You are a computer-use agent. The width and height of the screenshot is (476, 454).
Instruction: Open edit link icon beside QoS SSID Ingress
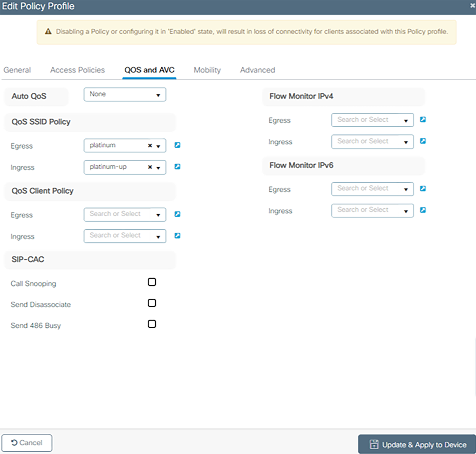tap(177, 167)
